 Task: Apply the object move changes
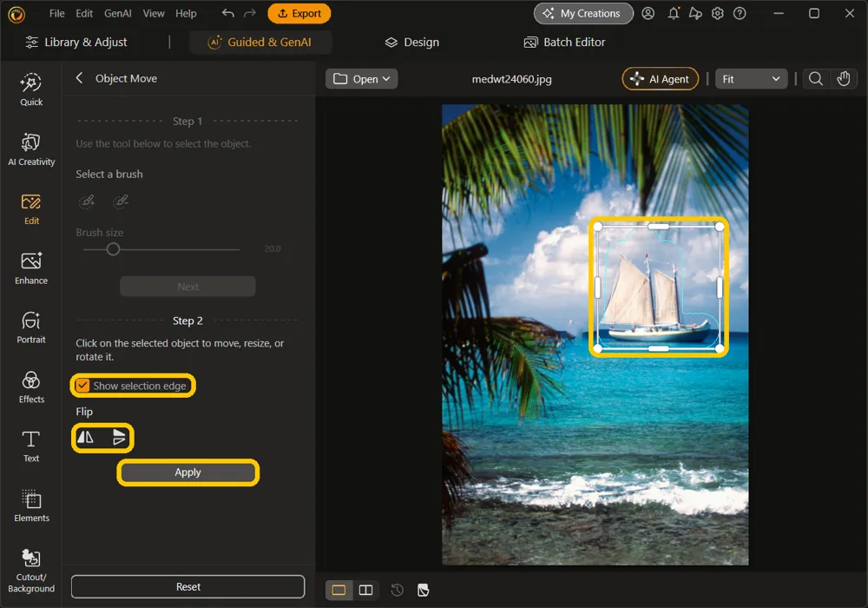(x=187, y=473)
